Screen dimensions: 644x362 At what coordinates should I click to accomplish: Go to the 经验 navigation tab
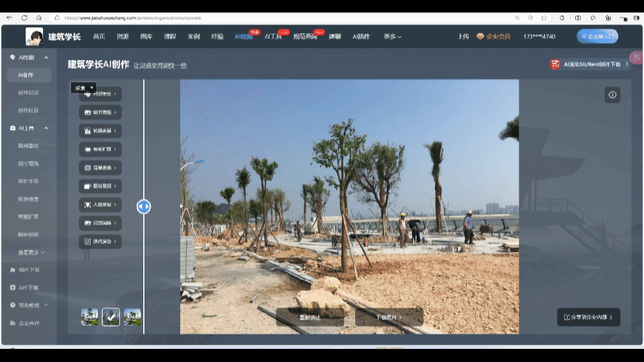(x=217, y=36)
